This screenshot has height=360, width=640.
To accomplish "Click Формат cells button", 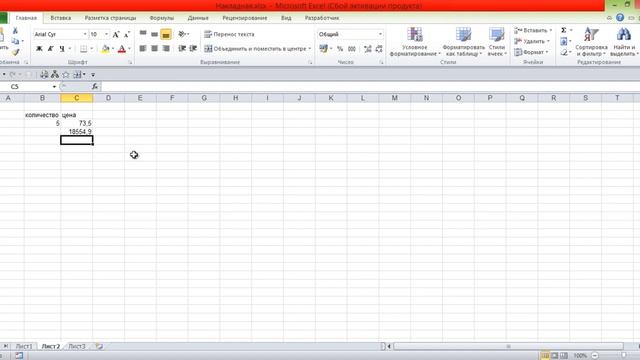I will coord(531,52).
